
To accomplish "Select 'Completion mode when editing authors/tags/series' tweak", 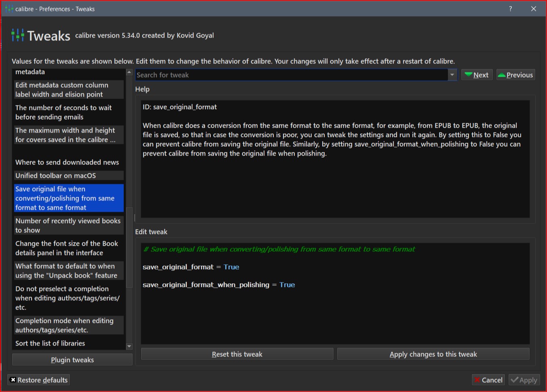I will point(68,325).
